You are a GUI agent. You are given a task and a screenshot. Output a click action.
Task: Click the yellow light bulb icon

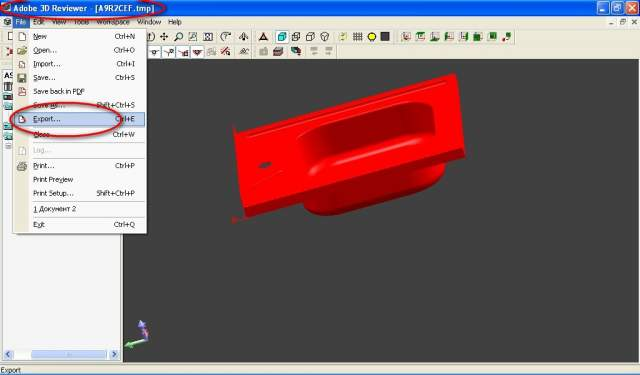pyautogui.click(x=372, y=37)
